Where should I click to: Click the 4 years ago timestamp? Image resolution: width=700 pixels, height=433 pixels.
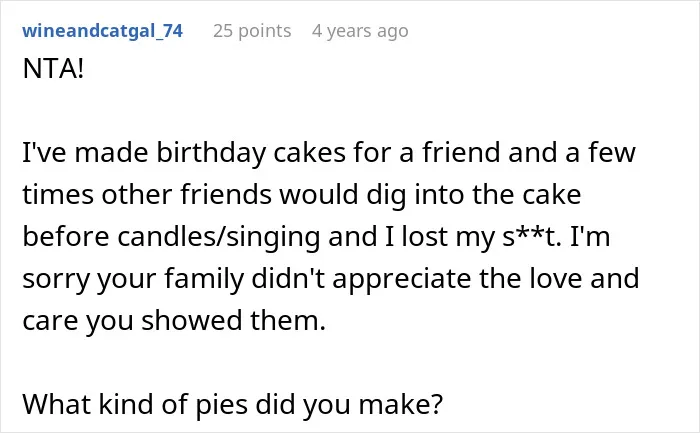[360, 31]
